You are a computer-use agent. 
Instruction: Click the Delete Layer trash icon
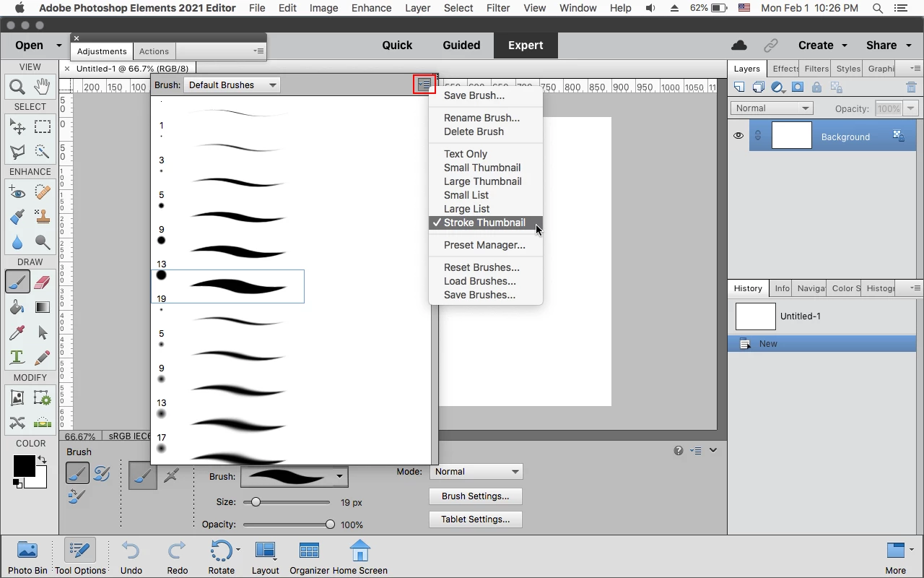pos(911,87)
